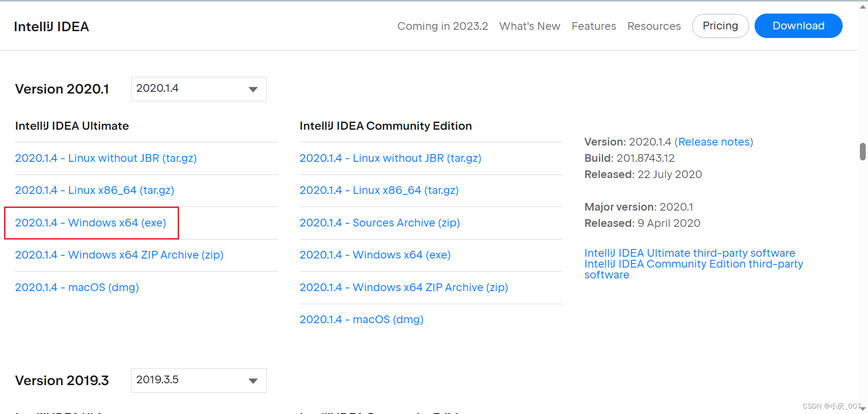Screen dimensions: 868x414
Task: Open the Features menu item
Action: click(594, 26)
